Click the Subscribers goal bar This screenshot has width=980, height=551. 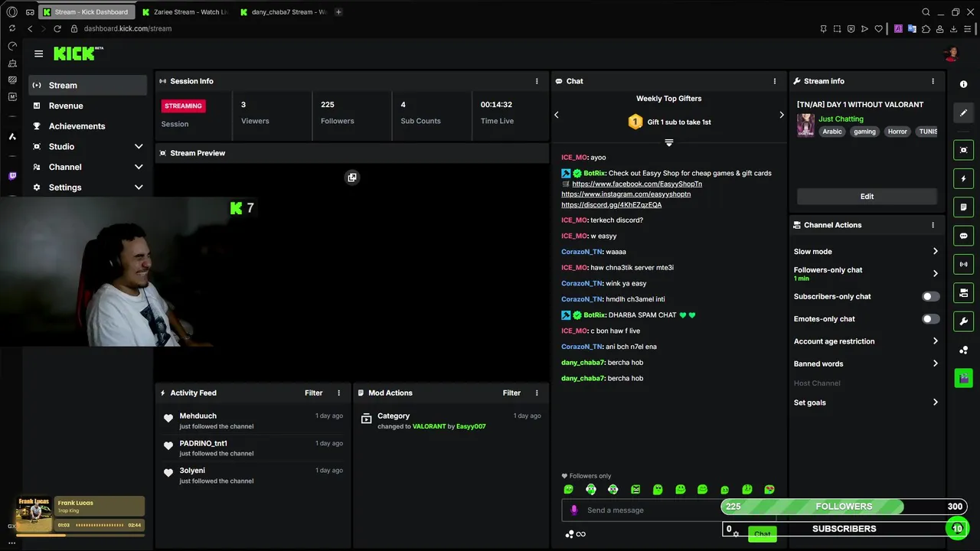tap(844, 529)
